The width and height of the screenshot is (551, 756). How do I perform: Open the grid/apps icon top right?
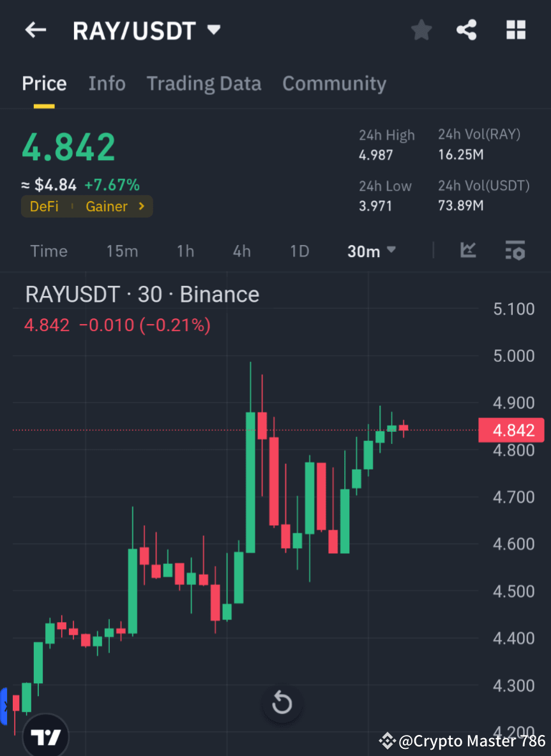(515, 29)
